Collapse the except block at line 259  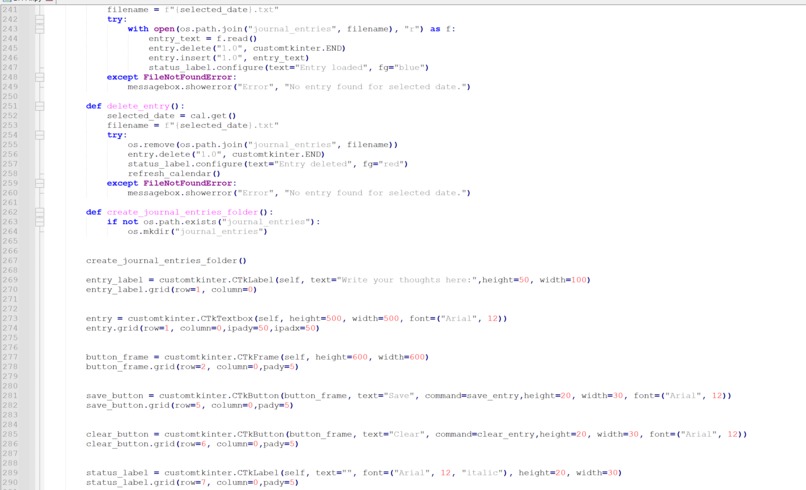click(40, 183)
